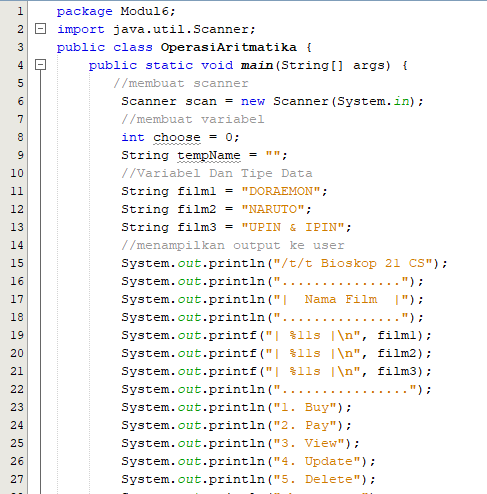The height and width of the screenshot is (494, 487).
Task: Click the format string on line 20
Action: pos(313,353)
